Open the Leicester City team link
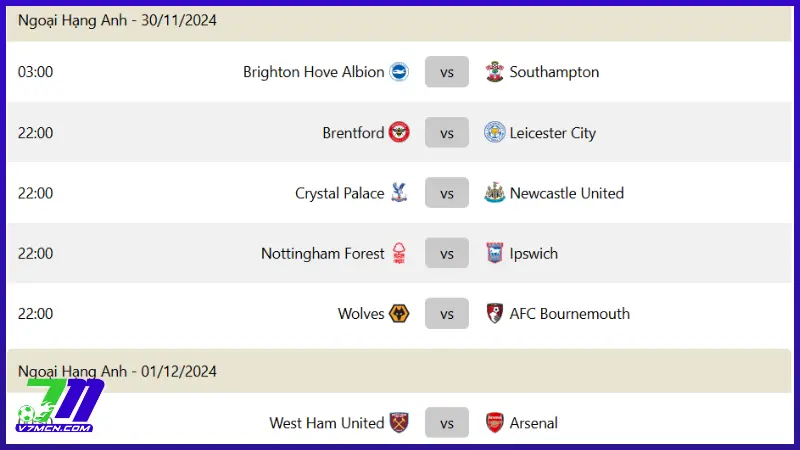800x450 pixels. point(552,133)
